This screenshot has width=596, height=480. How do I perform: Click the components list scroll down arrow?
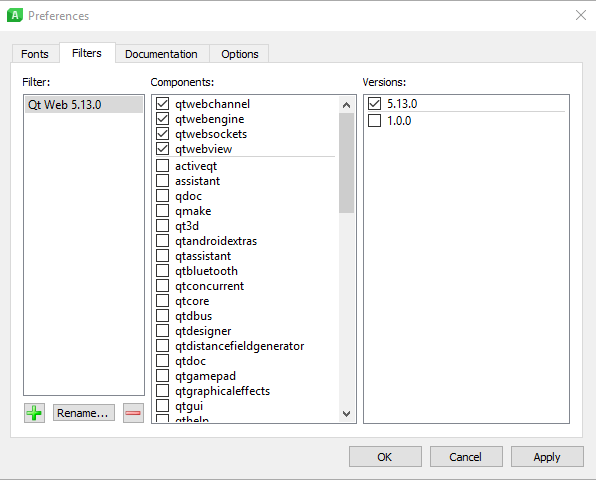(x=346, y=413)
